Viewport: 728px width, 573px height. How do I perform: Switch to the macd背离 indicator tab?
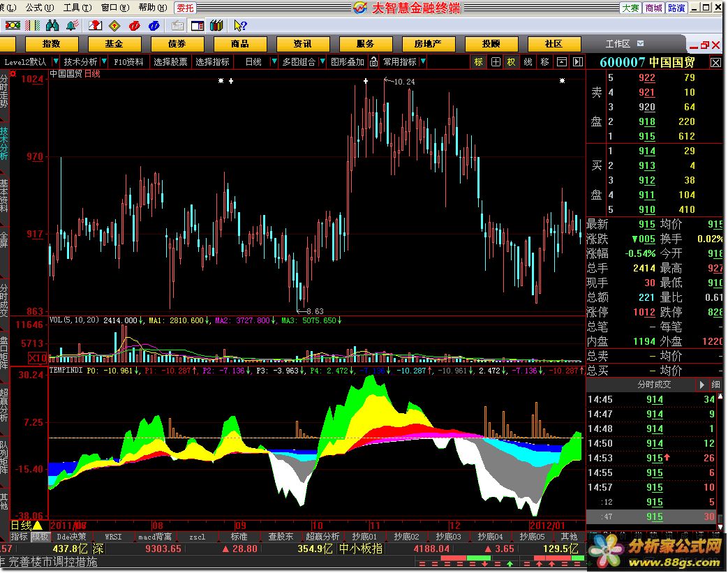coord(155,537)
